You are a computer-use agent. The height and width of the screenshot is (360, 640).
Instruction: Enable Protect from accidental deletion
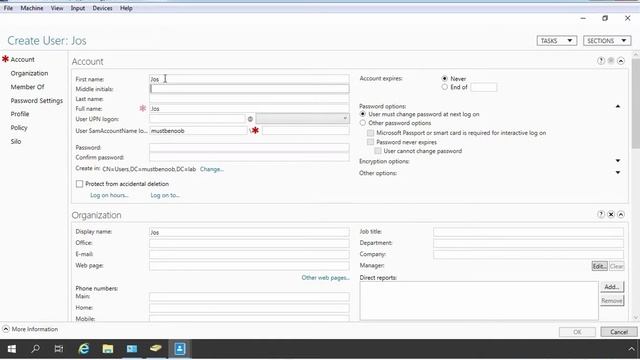click(80, 184)
